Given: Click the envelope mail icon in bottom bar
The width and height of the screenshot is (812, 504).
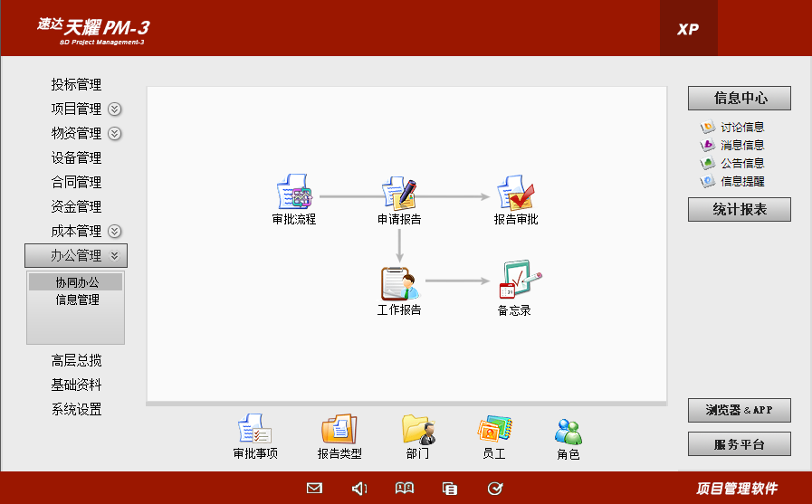Looking at the screenshot, I should tap(314, 489).
